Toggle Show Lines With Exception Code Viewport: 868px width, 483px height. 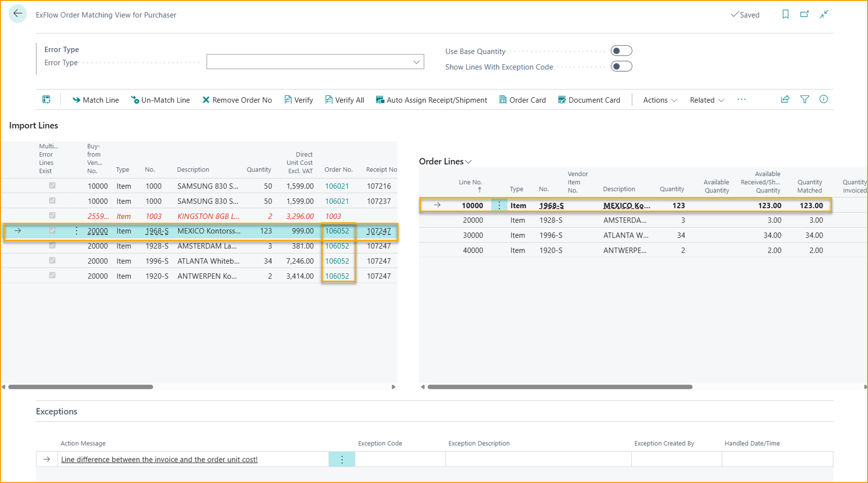(x=621, y=67)
